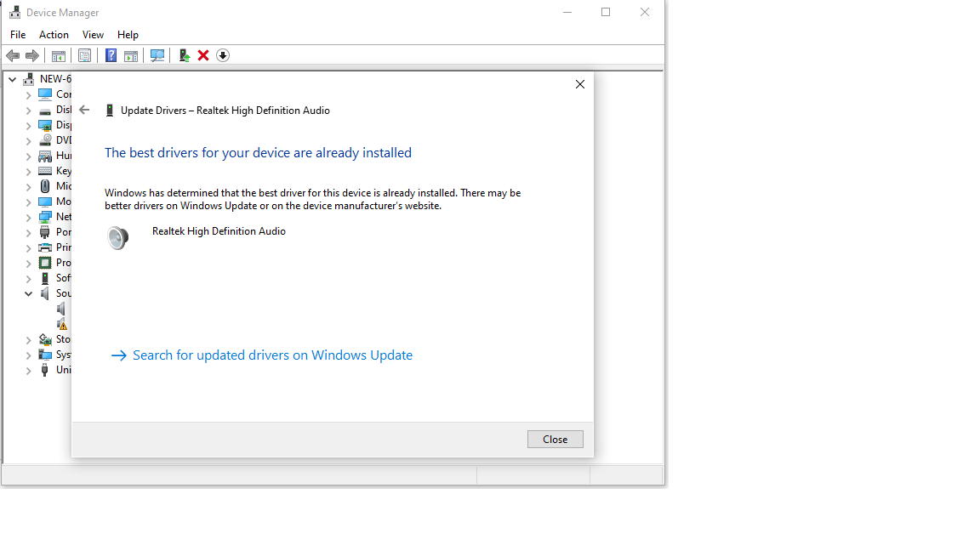Click the Update driver green arrow icon

click(x=185, y=55)
